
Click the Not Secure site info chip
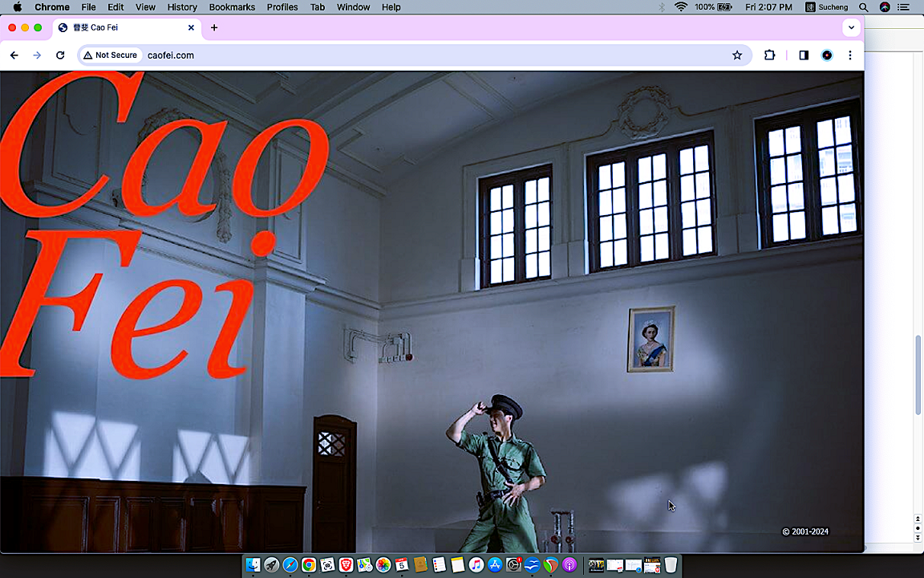coord(110,55)
